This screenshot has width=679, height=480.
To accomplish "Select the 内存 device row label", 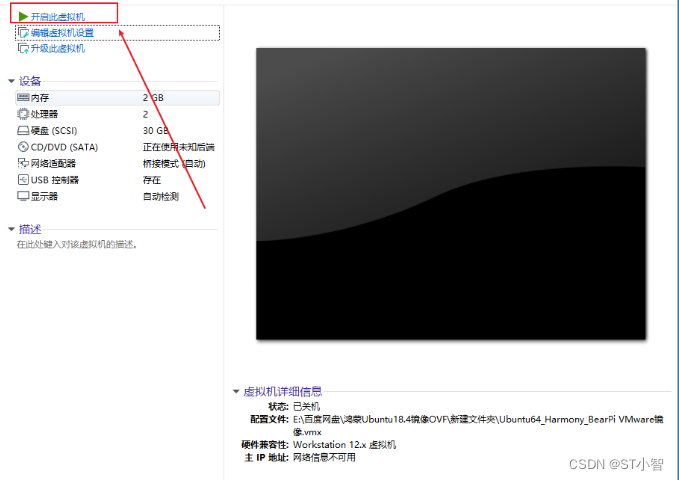I will point(40,98).
